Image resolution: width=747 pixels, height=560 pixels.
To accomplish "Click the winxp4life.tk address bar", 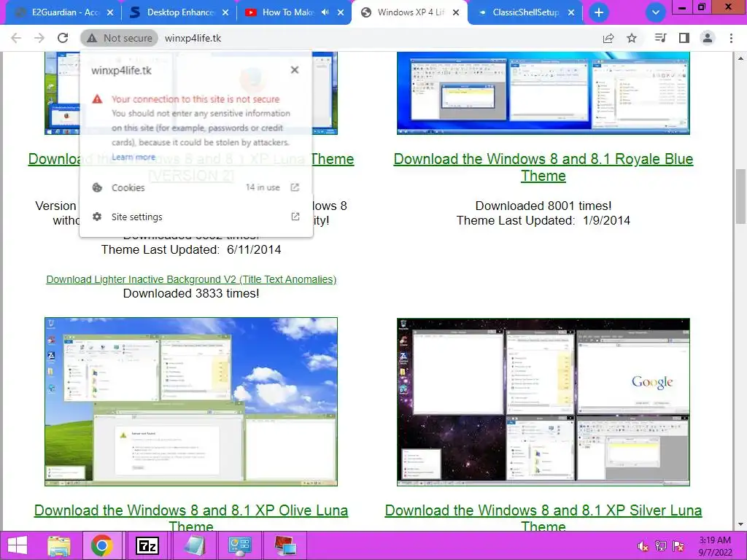I will click(193, 38).
